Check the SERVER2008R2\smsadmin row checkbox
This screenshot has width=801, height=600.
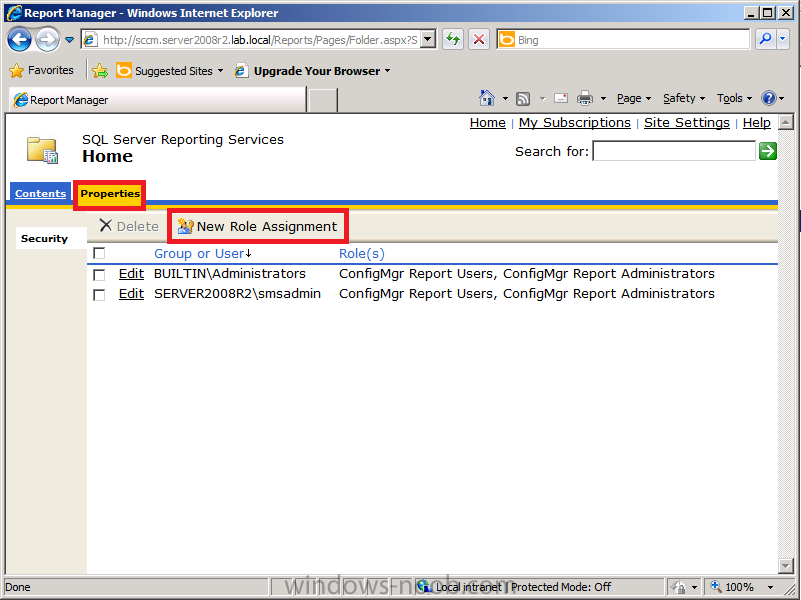click(x=99, y=295)
